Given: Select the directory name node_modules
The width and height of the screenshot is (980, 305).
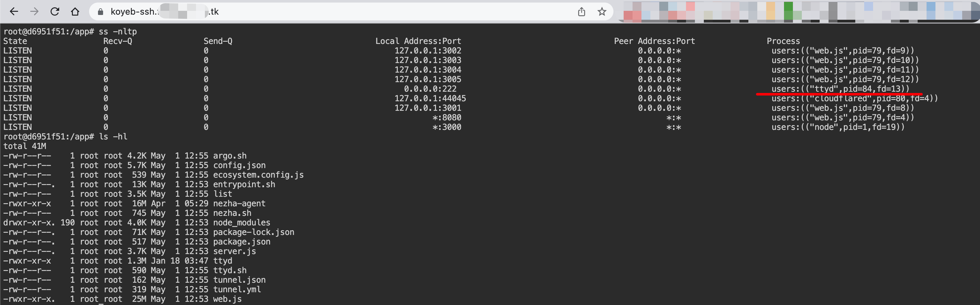Looking at the screenshot, I should (241, 222).
